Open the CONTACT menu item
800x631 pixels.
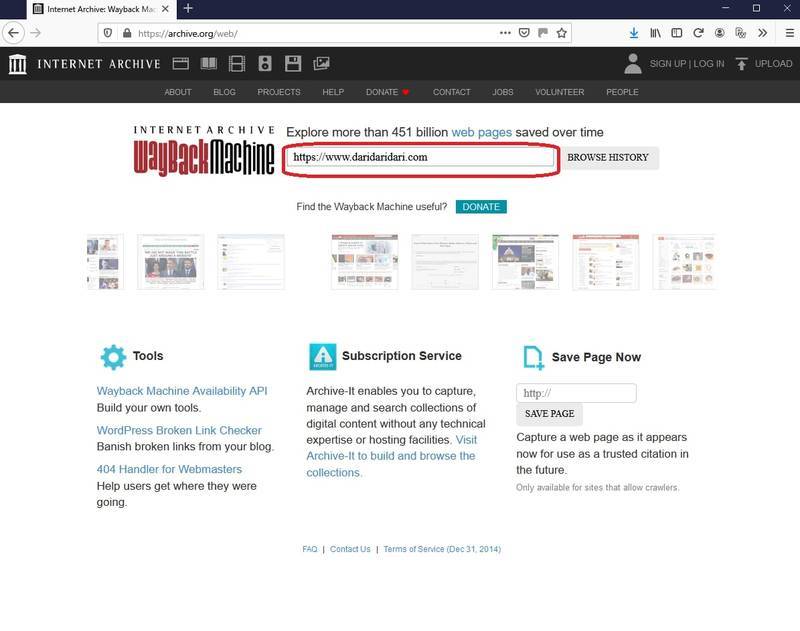click(x=452, y=92)
